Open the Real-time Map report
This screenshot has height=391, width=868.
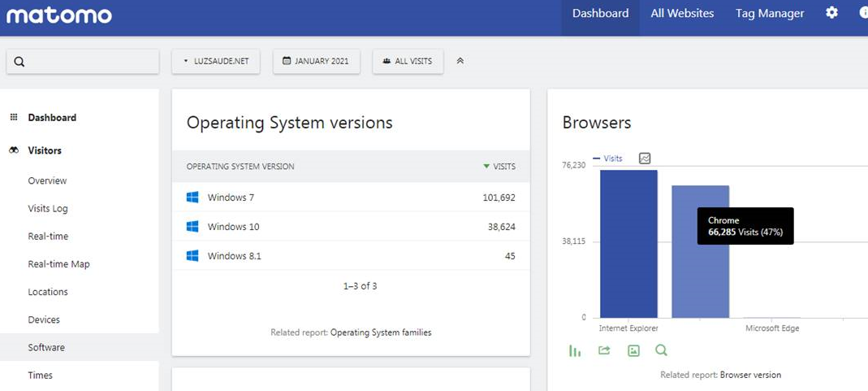coord(58,263)
